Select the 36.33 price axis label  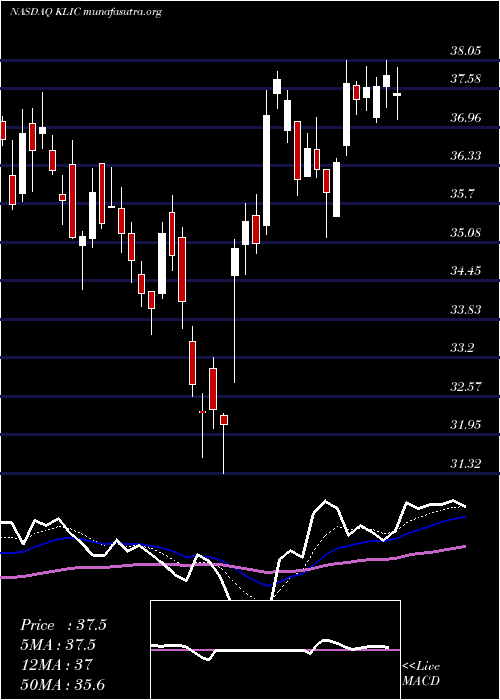pyautogui.click(x=466, y=156)
